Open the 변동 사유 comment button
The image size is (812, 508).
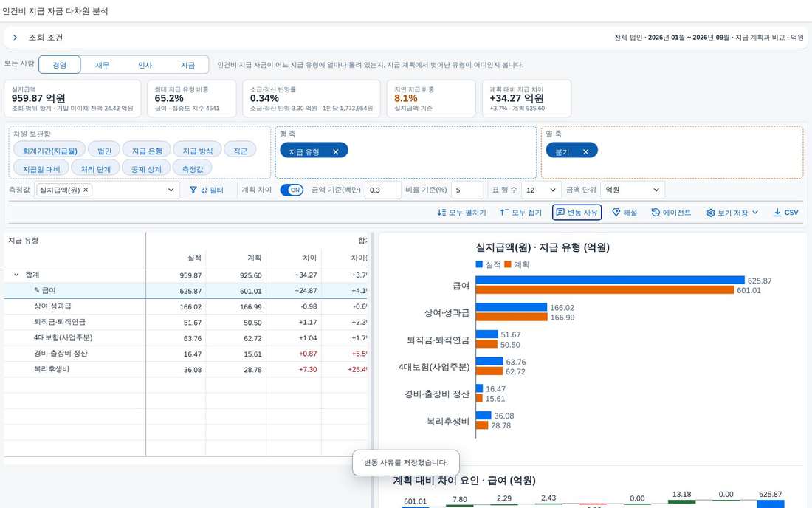pyautogui.click(x=577, y=213)
